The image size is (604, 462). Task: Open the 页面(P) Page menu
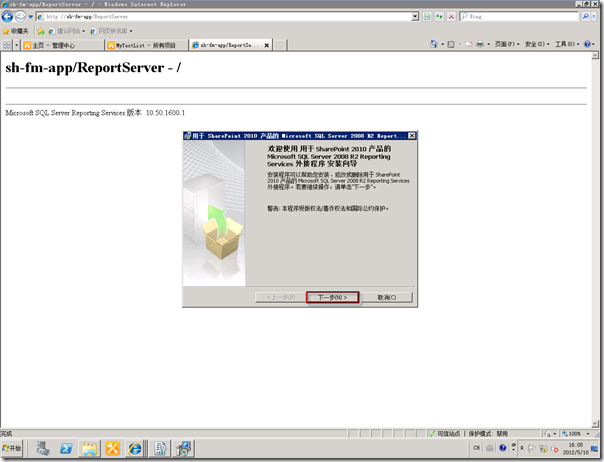tap(507, 44)
